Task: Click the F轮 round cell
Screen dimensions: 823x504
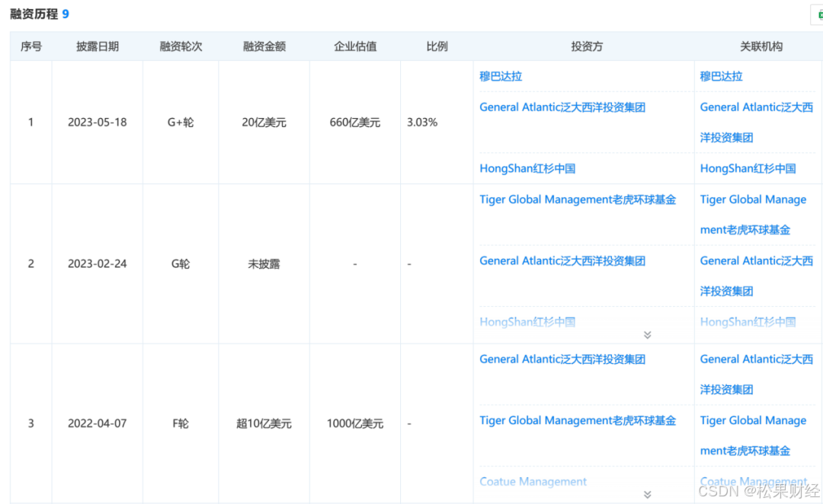Action: pos(181,423)
